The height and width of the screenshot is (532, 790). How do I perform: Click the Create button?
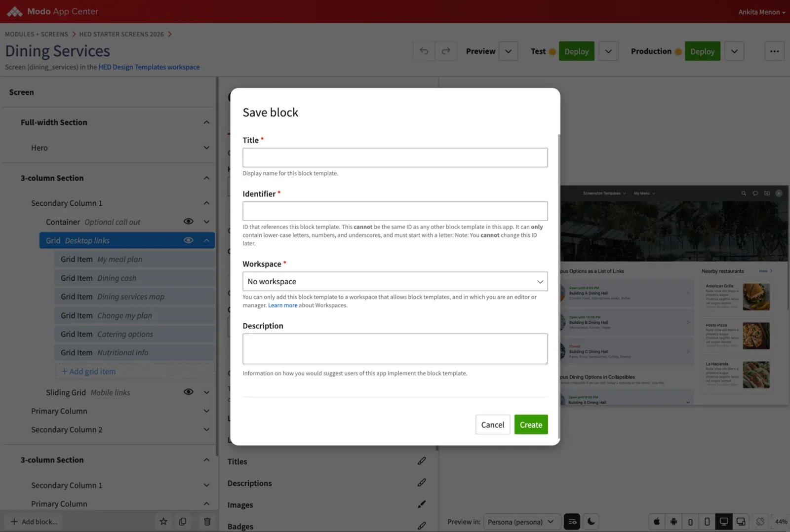[531, 424]
